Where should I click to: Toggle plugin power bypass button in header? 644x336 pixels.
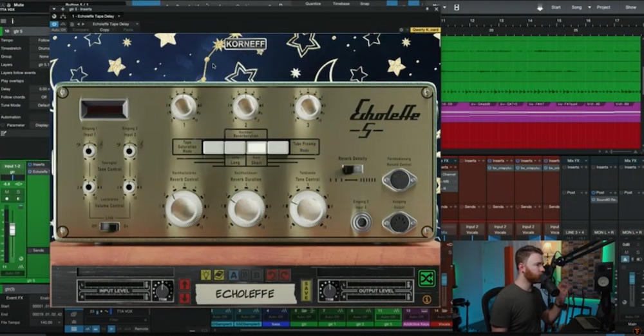tap(54, 25)
